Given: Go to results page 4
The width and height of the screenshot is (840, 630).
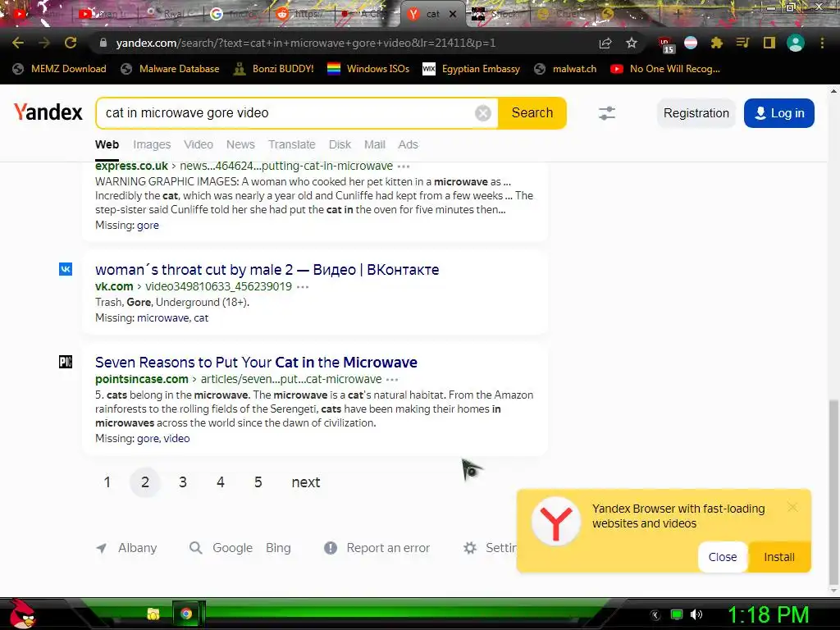Looking at the screenshot, I should 220,482.
